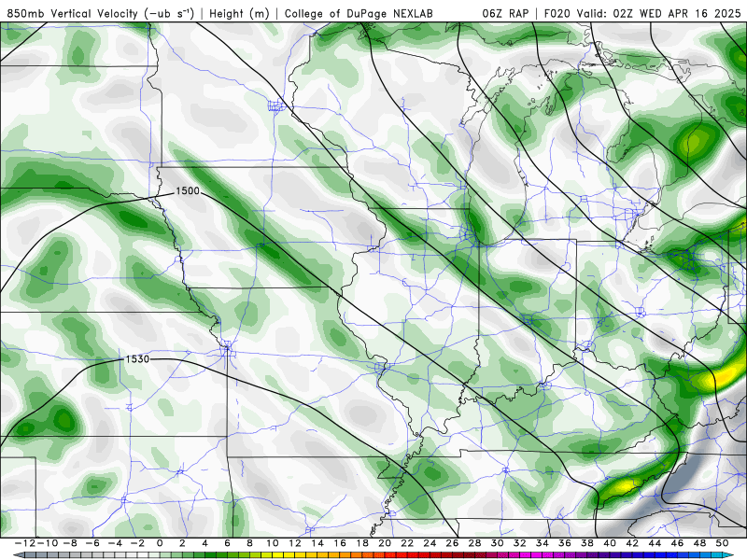Click the -6 value on color scale
The height and width of the screenshot is (560, 747).
(92, 543)
